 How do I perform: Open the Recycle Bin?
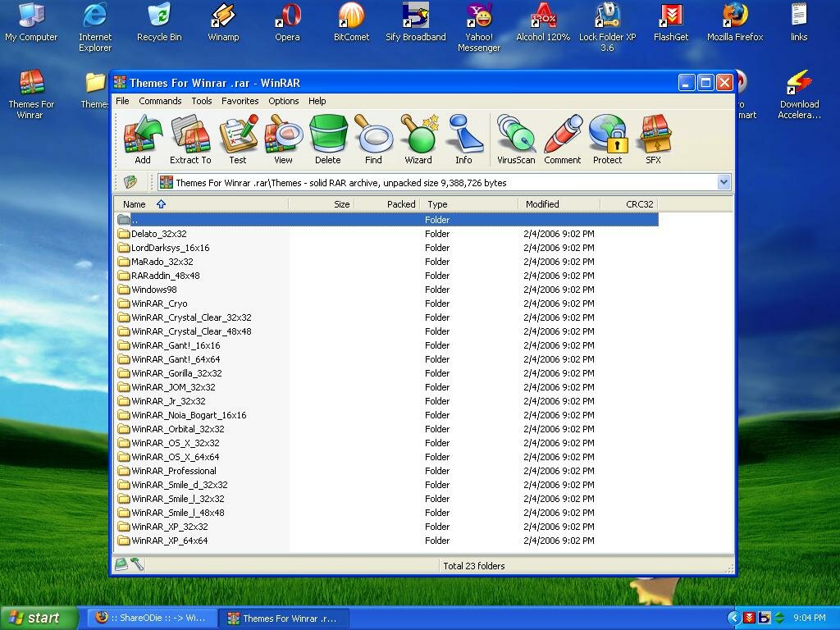[x=159, y=21]
